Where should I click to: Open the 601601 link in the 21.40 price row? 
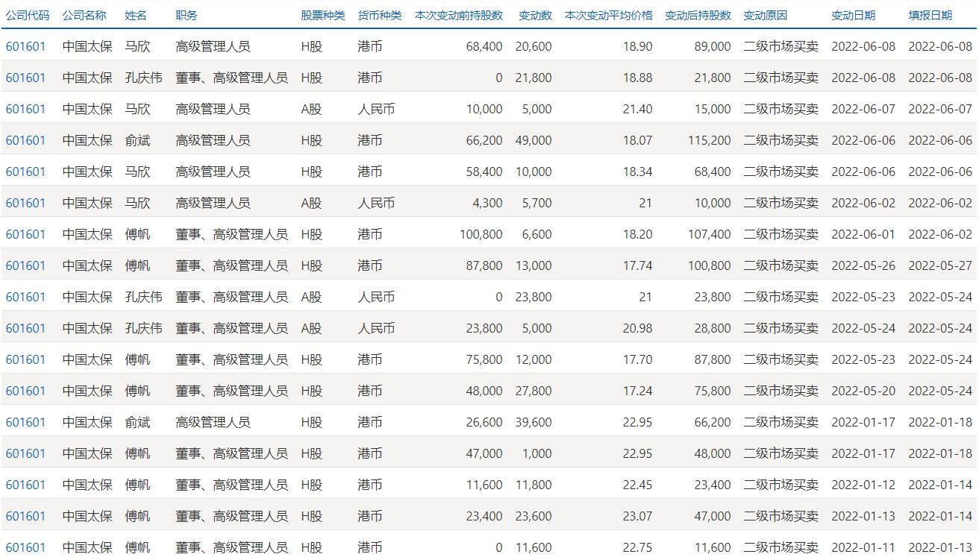[x=25, y=109]
